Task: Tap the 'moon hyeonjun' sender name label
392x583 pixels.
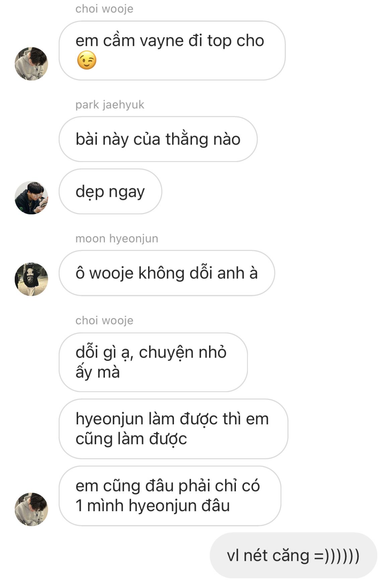Action: pyautogui.click(x=117, y=238)
